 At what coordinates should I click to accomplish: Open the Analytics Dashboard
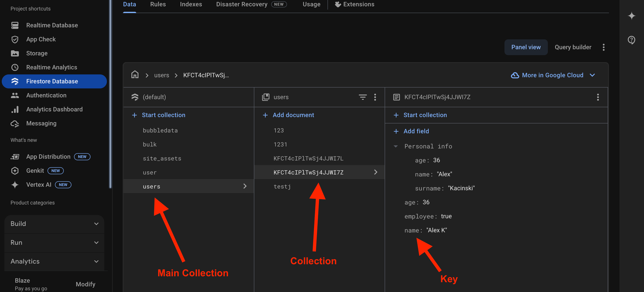click(54, 109)
